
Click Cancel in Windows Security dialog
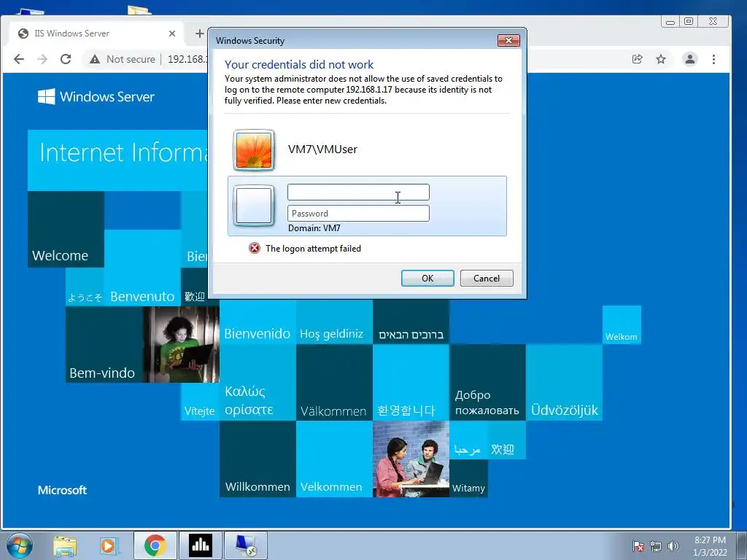point(487,278)
